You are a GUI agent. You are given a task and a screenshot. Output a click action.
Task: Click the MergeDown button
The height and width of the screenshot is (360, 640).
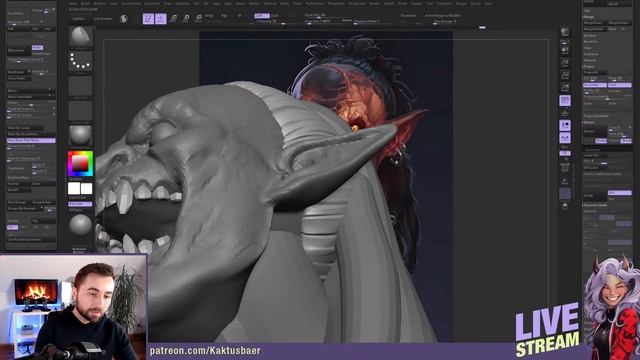pyautogui.click(x=595, y=23)
